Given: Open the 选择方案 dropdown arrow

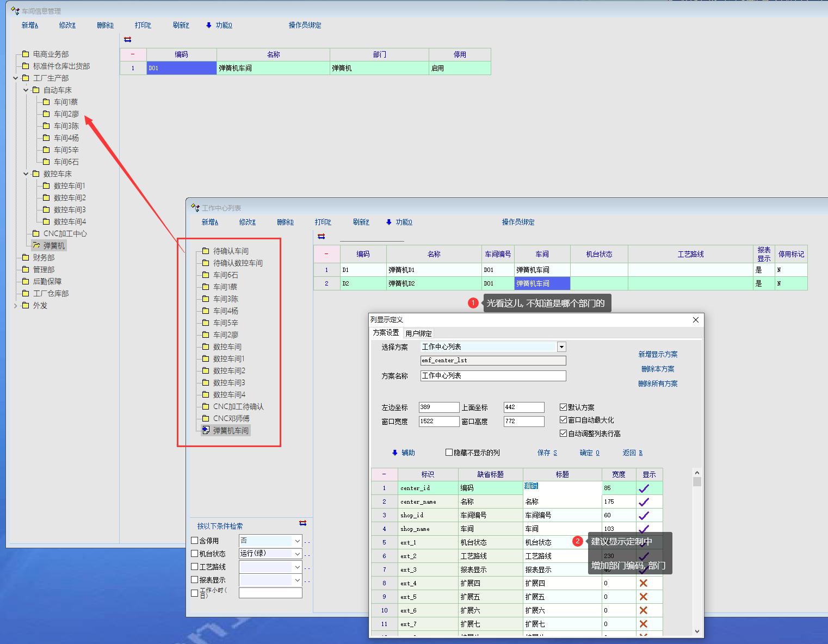Looking at the screenshot, I should [561, 347].
